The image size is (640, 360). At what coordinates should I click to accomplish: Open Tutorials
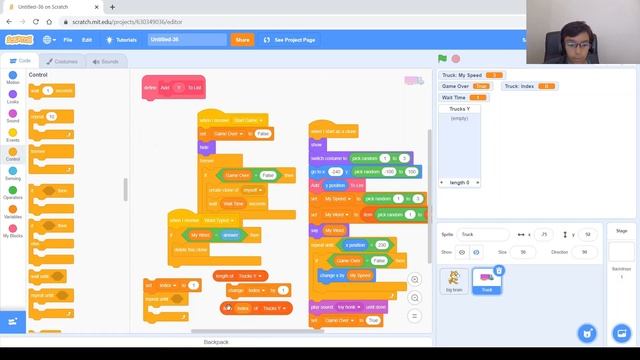(122, 40)
